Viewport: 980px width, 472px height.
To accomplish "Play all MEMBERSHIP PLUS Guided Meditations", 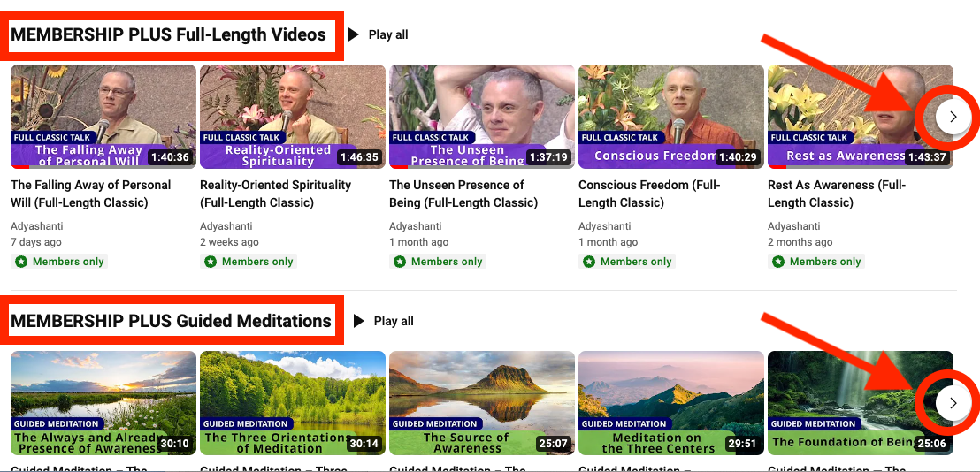I will [383, 321].
